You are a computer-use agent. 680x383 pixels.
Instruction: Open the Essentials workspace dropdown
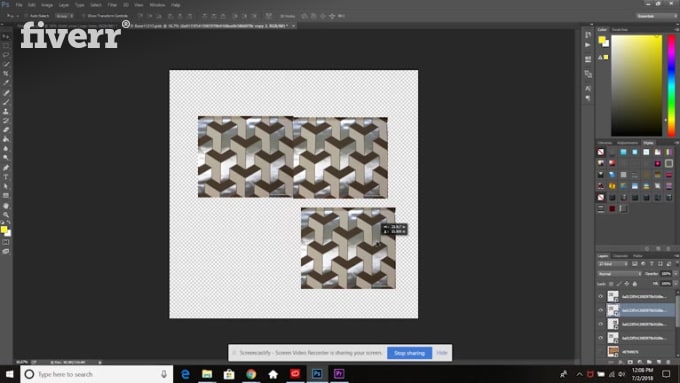[x=657, y=16]
